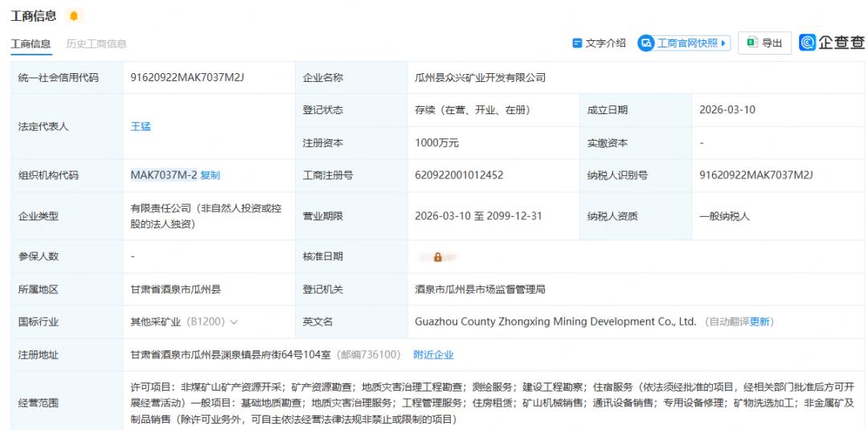The height and width of the screenshot is (430, 868).
Task: Click the orange bell icon beside 工商信息
Action: point(74,16)
